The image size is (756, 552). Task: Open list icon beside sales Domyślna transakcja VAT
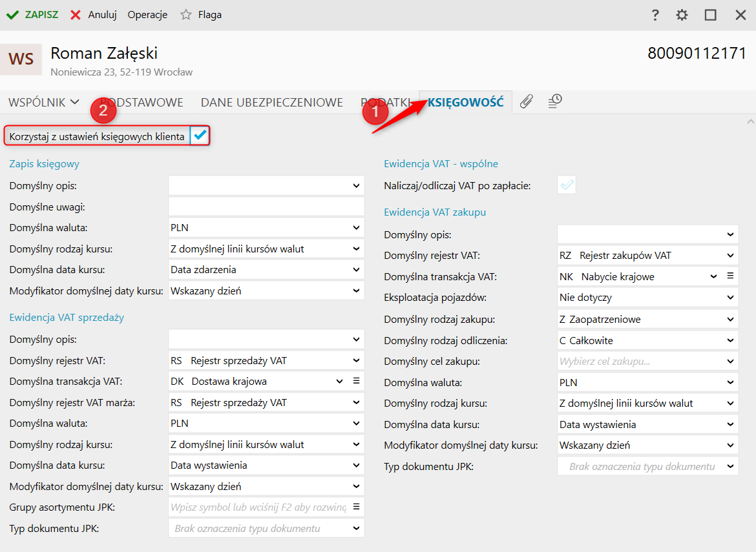pyautogui.click(x=356, y=381)
